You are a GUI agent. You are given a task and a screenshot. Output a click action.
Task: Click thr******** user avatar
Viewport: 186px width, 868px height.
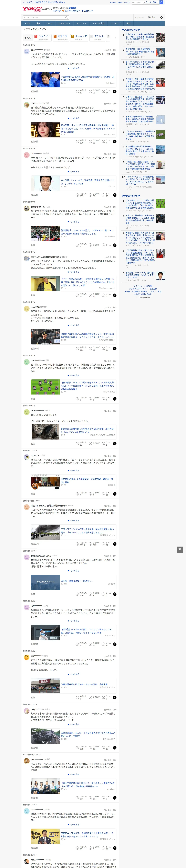(x=26, y=105)
